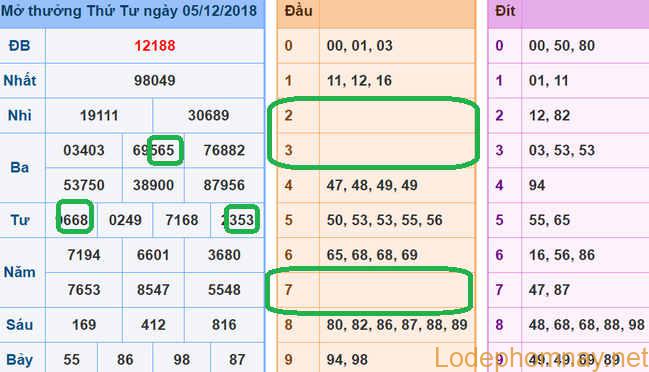This screenshot has height=372, width=649.
Task: Click the Đít column header
Action: 505,11
